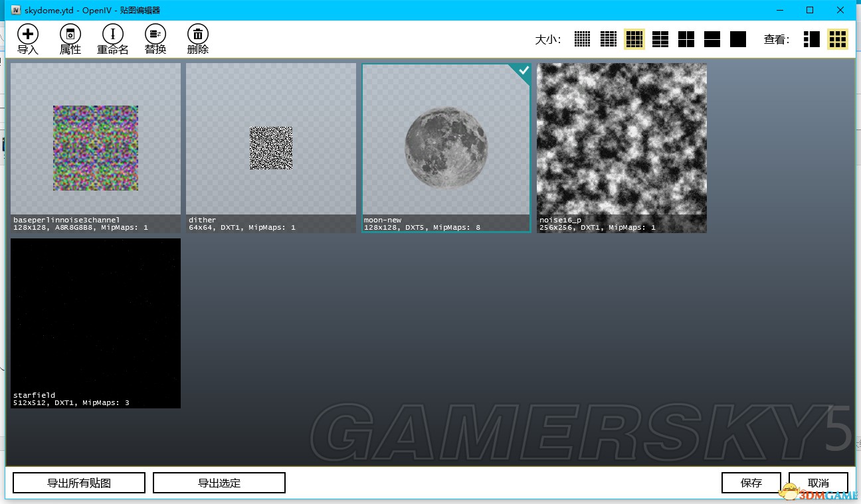This screenshot has width=861, height=504.
Task: Select the second thumbnail size grid icon
Action: (x=609, y=39)
